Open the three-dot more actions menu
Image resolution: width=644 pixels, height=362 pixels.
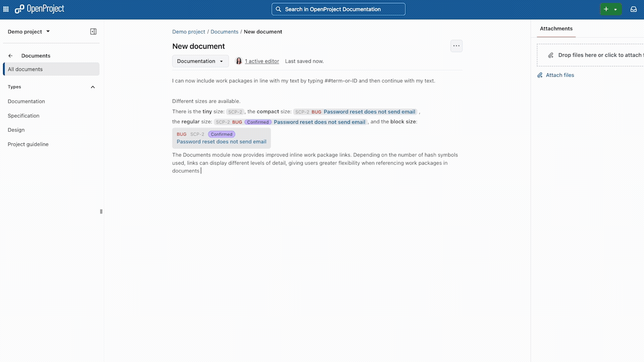click(456, 46)
